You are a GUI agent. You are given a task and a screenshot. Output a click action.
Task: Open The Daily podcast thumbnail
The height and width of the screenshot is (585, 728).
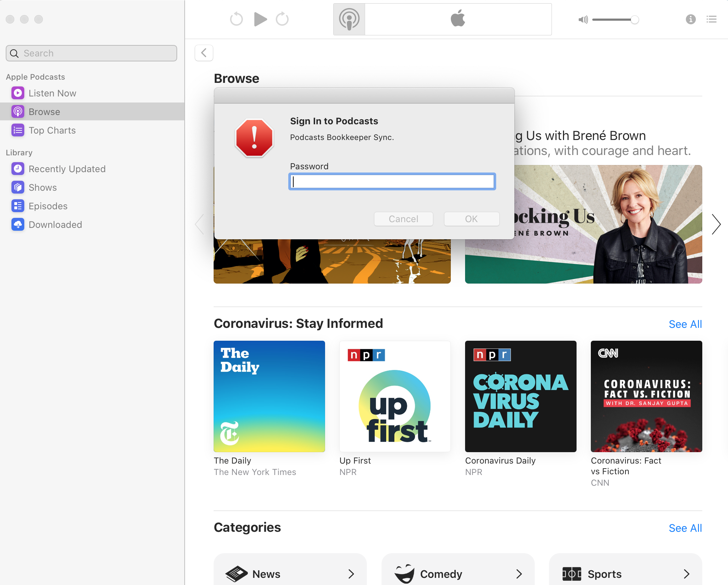[x=269, y=396]
